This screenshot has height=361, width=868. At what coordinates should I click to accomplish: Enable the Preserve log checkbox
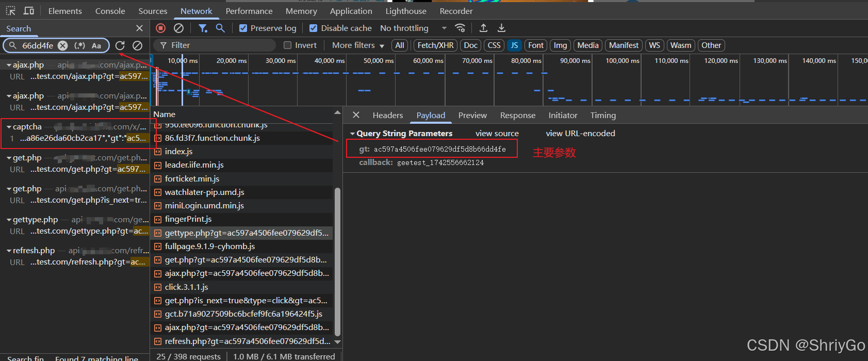[243, 28]
